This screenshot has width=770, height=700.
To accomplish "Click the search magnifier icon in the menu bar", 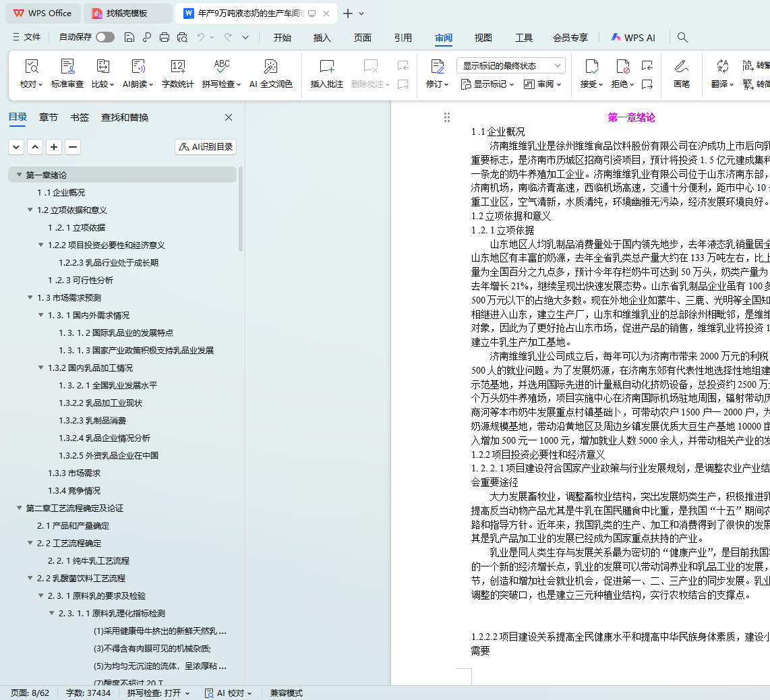I will (x=682, y=38).
